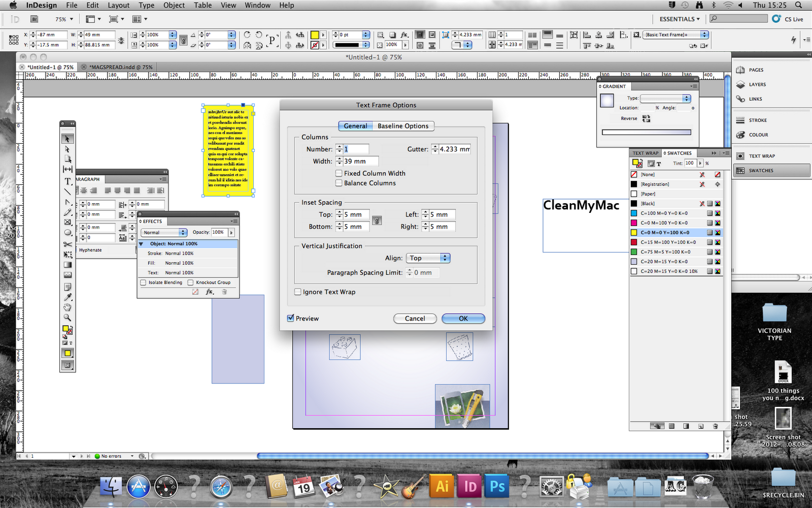This screenshot has width=812, height=508.
Task: Click OK in Text Frame Options
Action: (462, 319)
